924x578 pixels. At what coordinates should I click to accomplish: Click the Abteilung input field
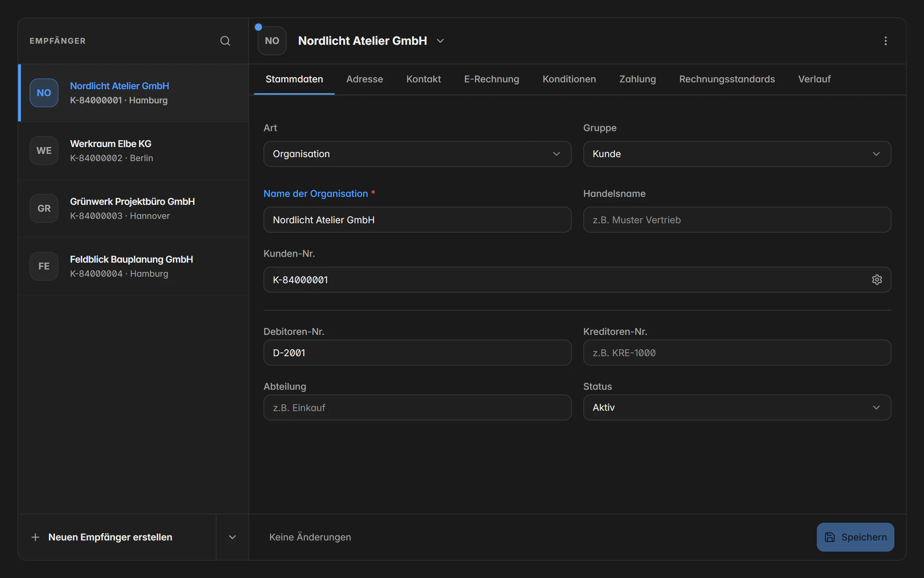417,407
